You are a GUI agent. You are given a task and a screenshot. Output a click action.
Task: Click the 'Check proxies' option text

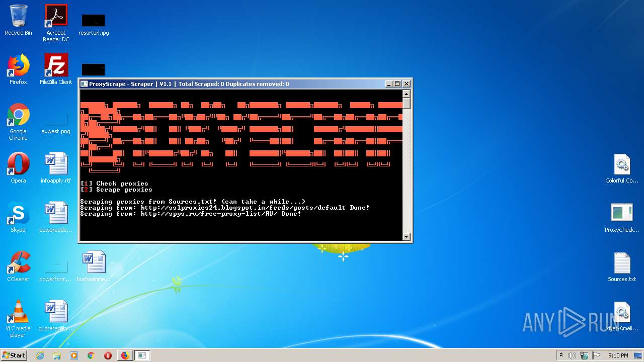click(122, 184)
